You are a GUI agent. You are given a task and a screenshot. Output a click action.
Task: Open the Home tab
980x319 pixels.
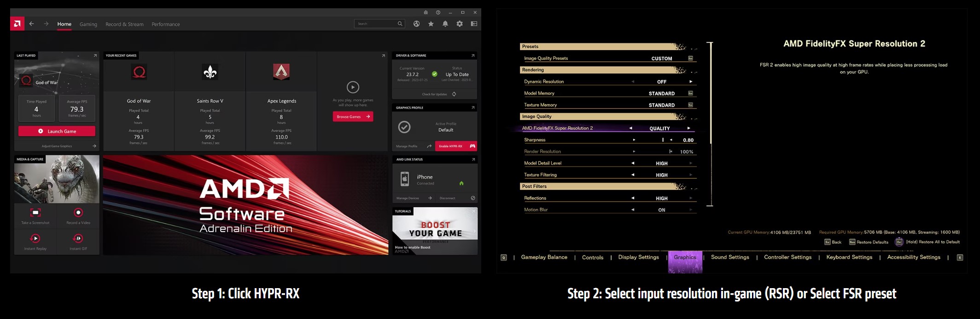64,24
